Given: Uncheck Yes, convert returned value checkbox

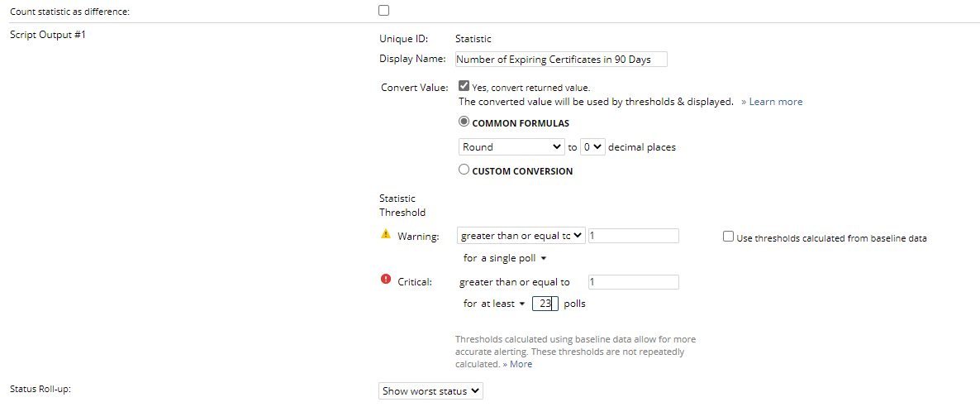Looking at the screenshot, I should [x=464, y=85].
